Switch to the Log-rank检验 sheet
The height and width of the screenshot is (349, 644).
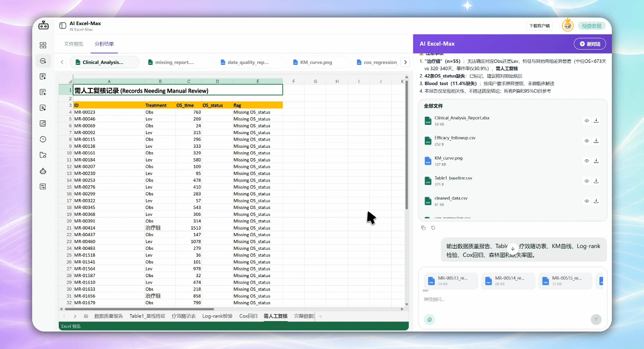pyautogui.click(x=217, y=316)
